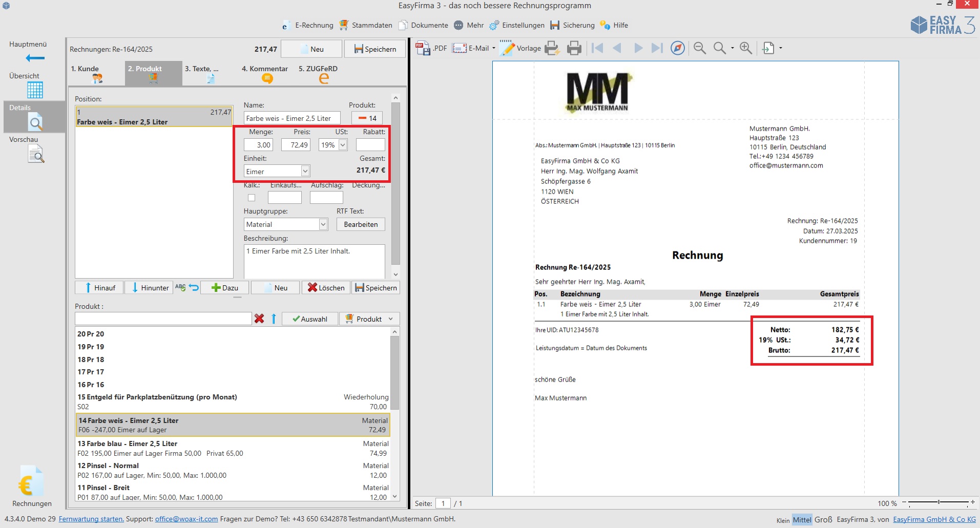Open export options dropdown arrow
Screen dimensions: 980x528
pyautogui.click(x=781, y=48)
